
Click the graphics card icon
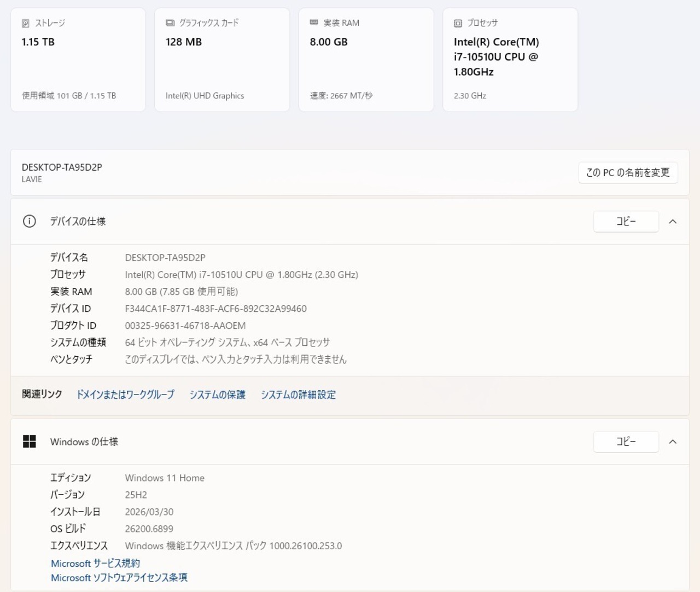coord(170,23)
